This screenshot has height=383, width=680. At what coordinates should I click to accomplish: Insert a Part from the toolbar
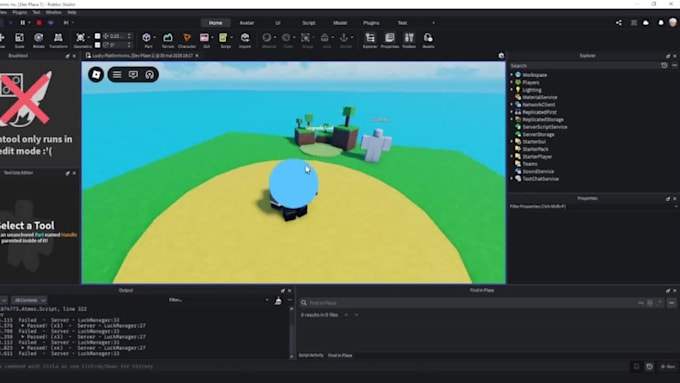coord(147,40)
